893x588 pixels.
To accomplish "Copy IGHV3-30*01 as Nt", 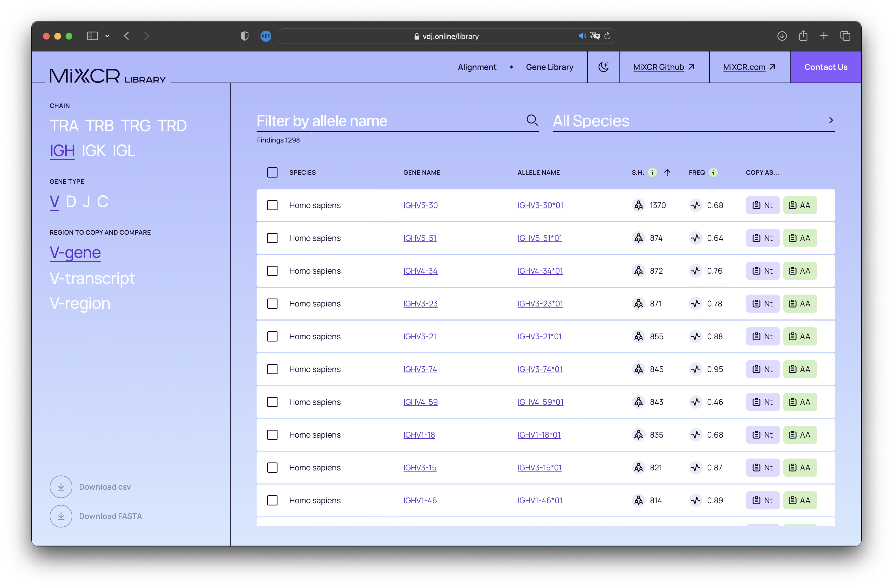I will pyautogui.click(x=762, y=205).
